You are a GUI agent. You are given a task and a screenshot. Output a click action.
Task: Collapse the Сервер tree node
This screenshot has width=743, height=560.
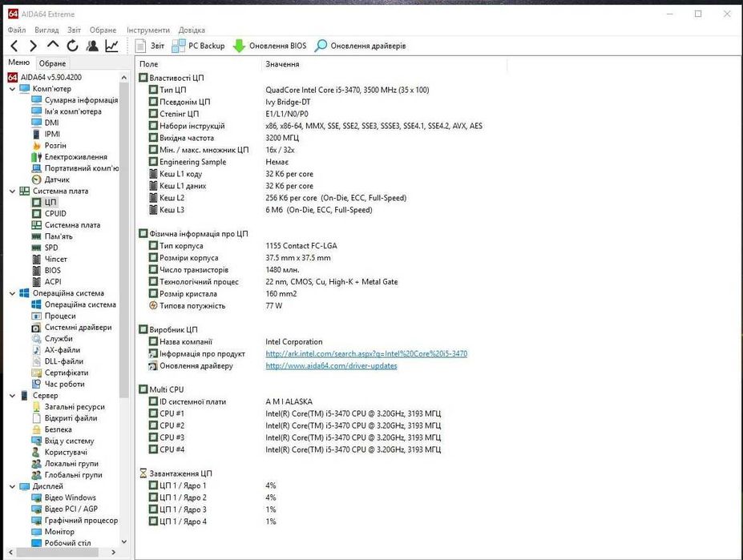tap(12, 396)
